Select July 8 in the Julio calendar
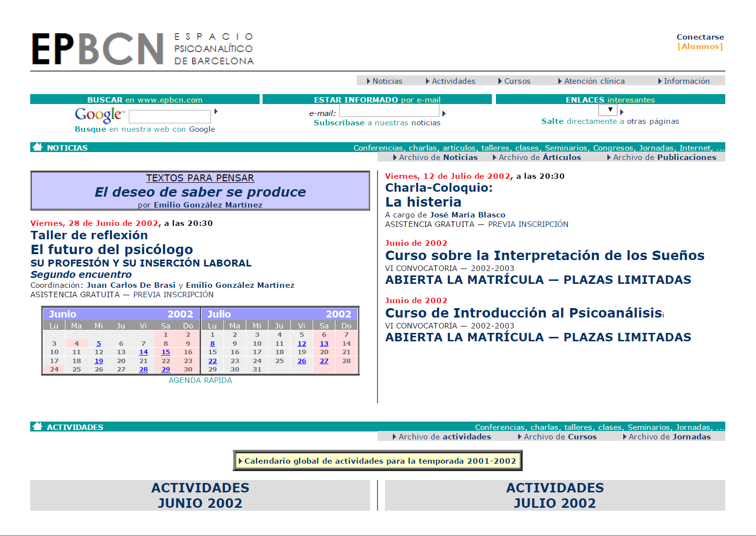Image resolution: width=756 pixels, height=536 pixels. click(213, 343)
